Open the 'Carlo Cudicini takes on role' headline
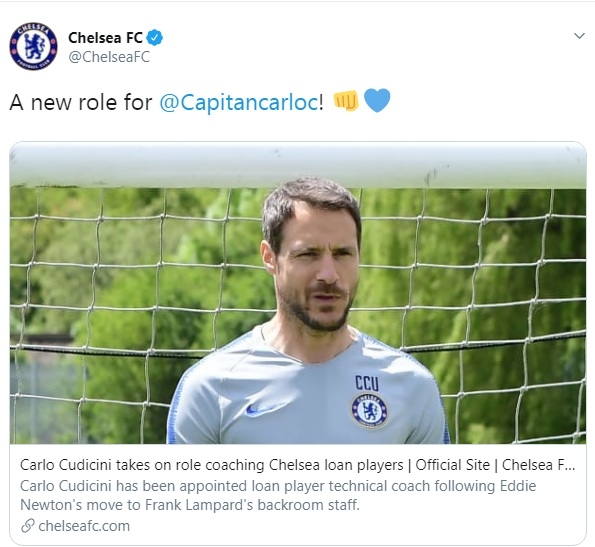The width and height of the screenshot is (595, 547). coord(297,465)
